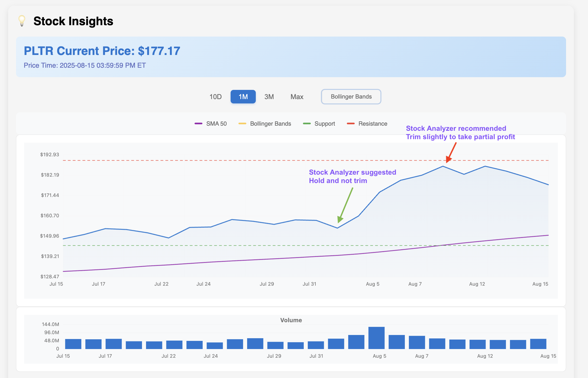This screenshot has width=588, height=378.
Task: Toggle Support legend item
Action: pyautogui.click(x=319, y=124)
